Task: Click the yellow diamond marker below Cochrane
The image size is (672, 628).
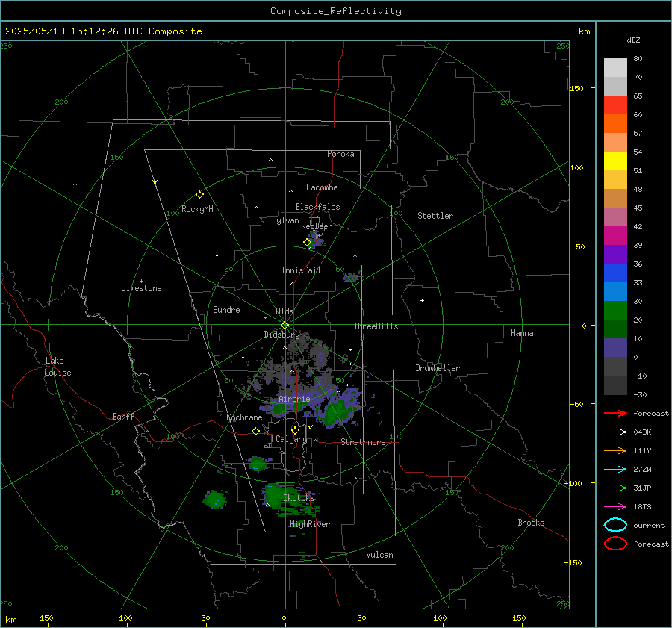Action: [256, 431]
